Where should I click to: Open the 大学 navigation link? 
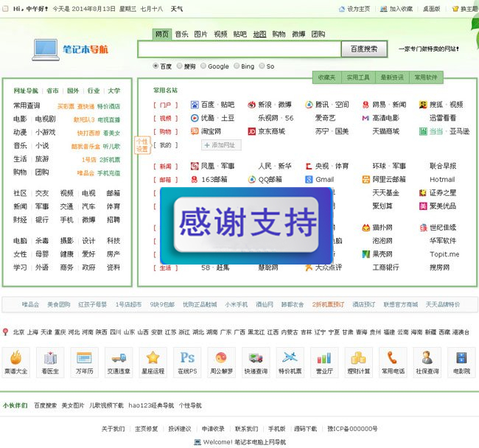(x=114, y=91)
